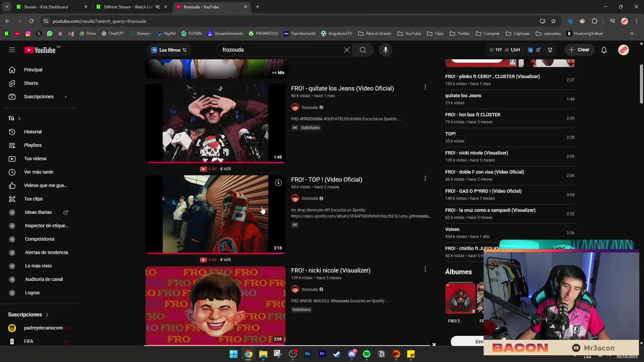Click the YouTube logo

[x=40, y=50]
